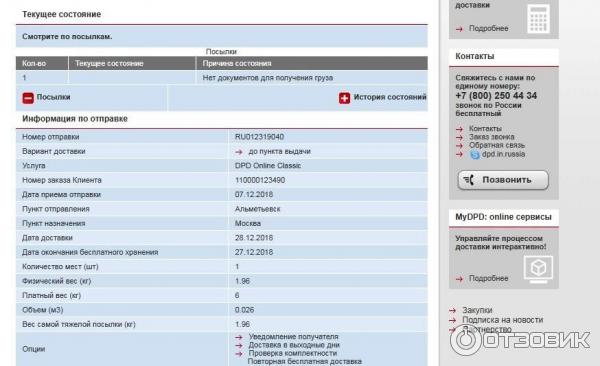Open Проверка комплектности option link
Screen dimensions: 600x366
(293, 353)
